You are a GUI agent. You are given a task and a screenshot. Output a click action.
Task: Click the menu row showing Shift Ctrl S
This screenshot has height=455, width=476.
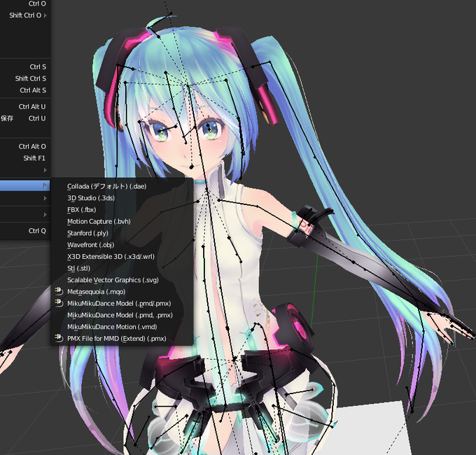click(x=25, y=78)
